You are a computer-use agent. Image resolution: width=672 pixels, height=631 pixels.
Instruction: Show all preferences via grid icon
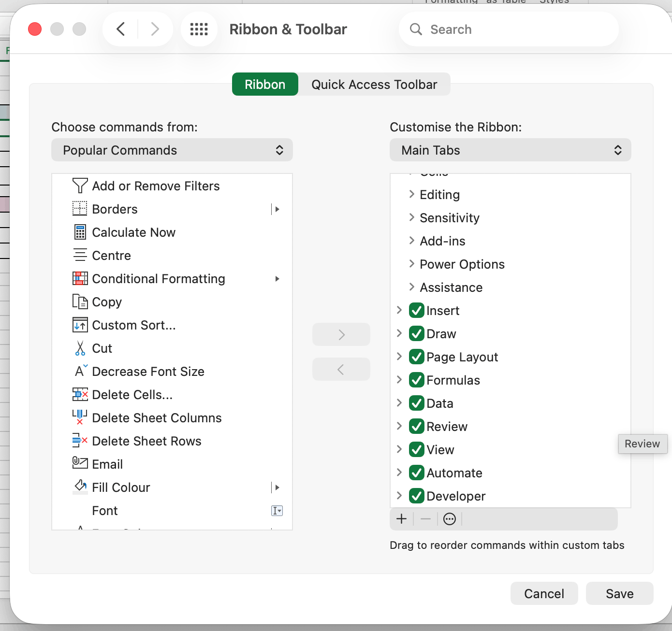tap(199, 29)
